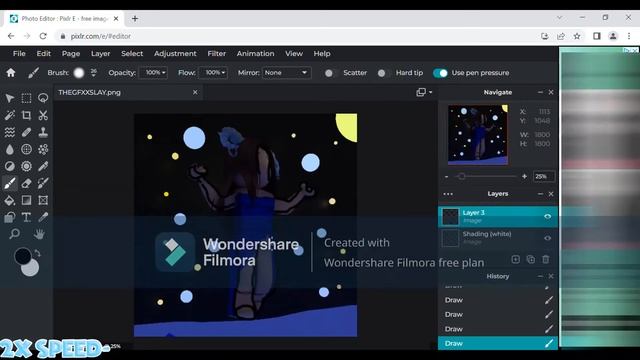640x360 pixels.
Task: Hide Layer 3 using eye icon
Action: pyautogui.click(x=548, y=216)
